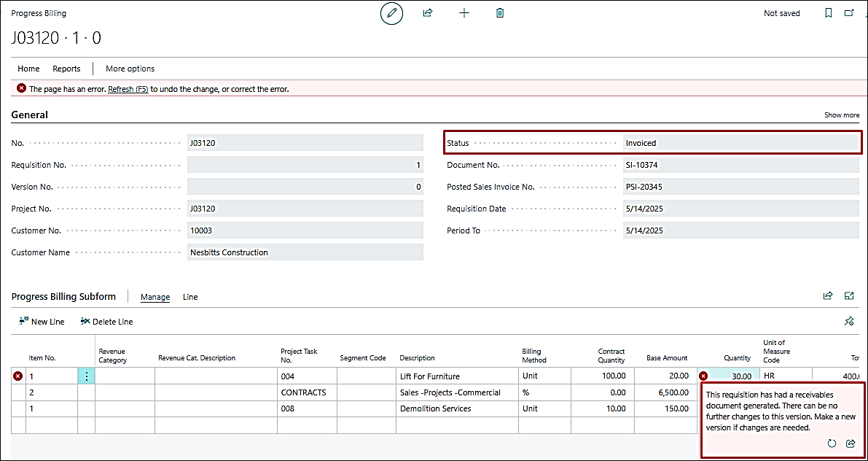The height and width of the screenshot is (461, 868).
Task: Click the pin icon beside the subform toolbar
Action: click(848, 322)
